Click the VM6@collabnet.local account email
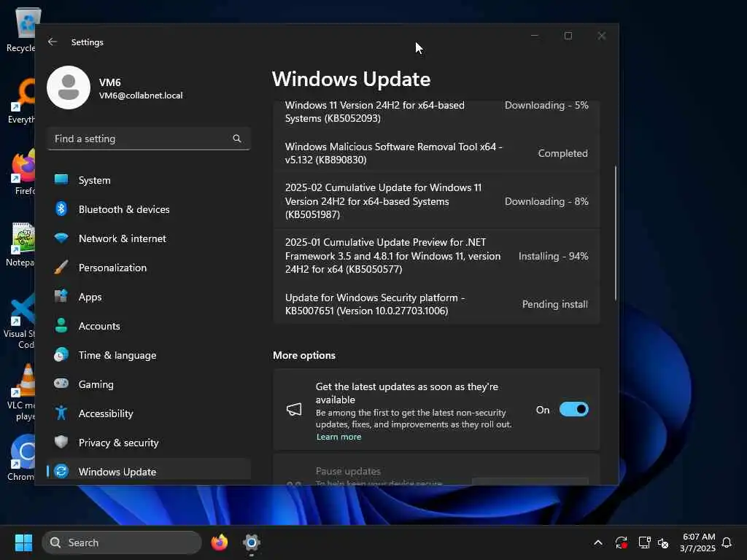The image size is (747, 560). click(141, 96)
